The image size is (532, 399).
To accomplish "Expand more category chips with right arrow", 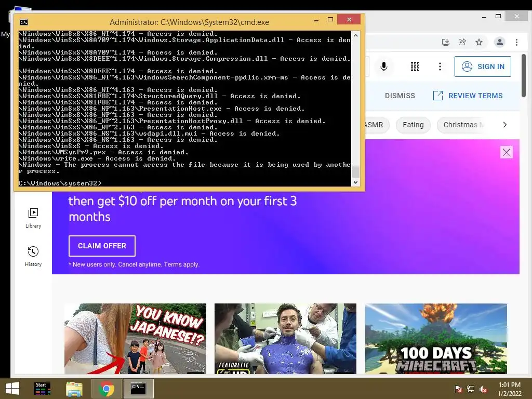I will point(504,125).
